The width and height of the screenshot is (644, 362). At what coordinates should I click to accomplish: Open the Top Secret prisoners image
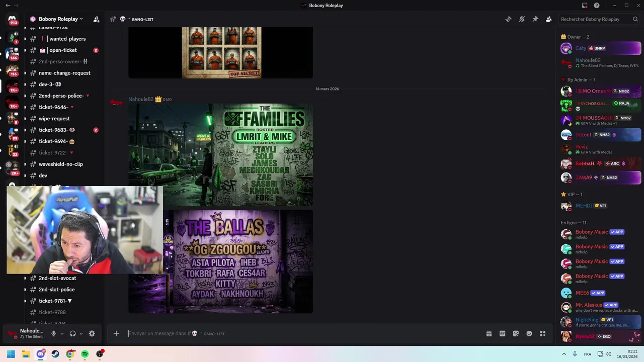(220, 53)
